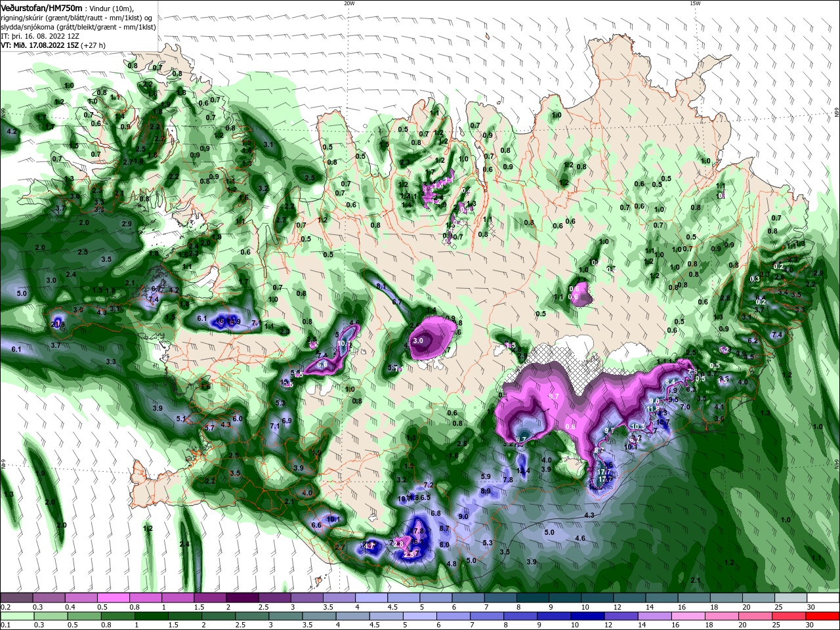Viewport: 840px width, 630px height.
Task: Click the 20W longitude label
Action: (x=348, y=3)
